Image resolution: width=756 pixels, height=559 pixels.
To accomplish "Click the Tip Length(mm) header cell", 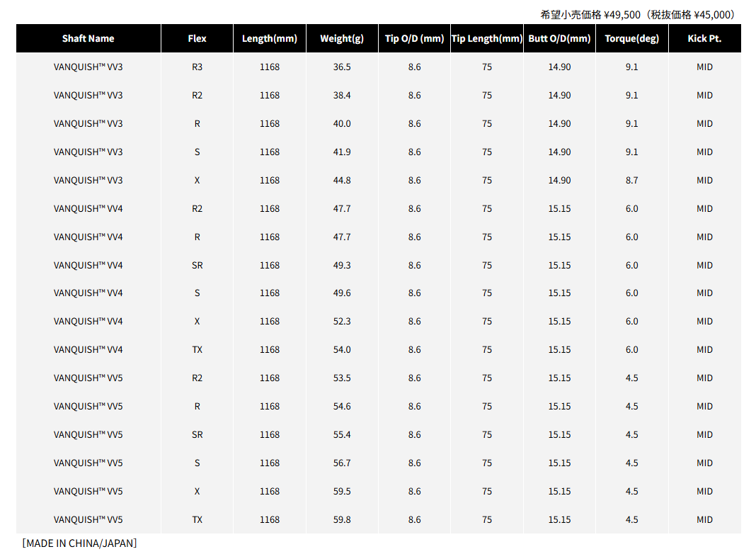I will (487, 39).
